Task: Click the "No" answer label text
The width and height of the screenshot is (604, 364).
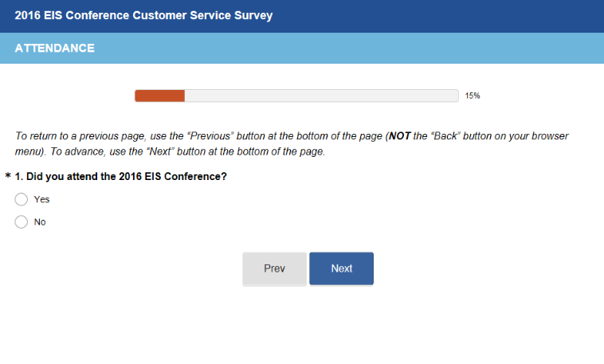Action: click(40, 222)
